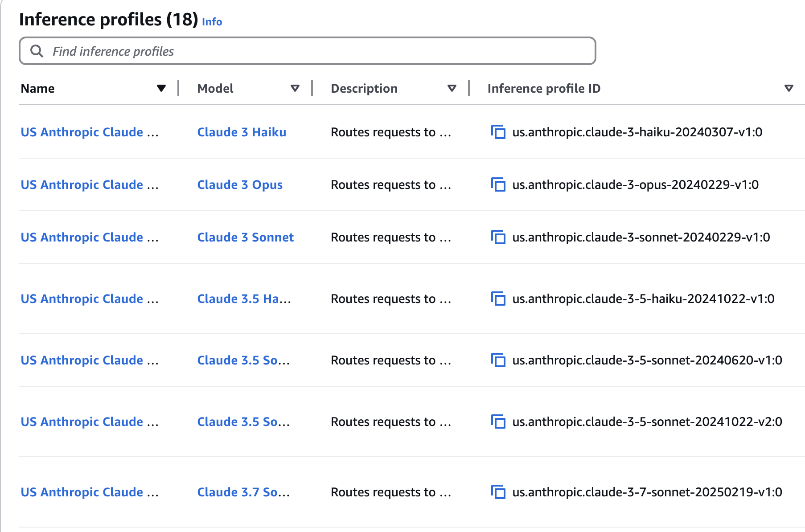Copy the claude-3-opus-20240229 profile ID
This screenshot has width=805, height=532.
(498, 184)
